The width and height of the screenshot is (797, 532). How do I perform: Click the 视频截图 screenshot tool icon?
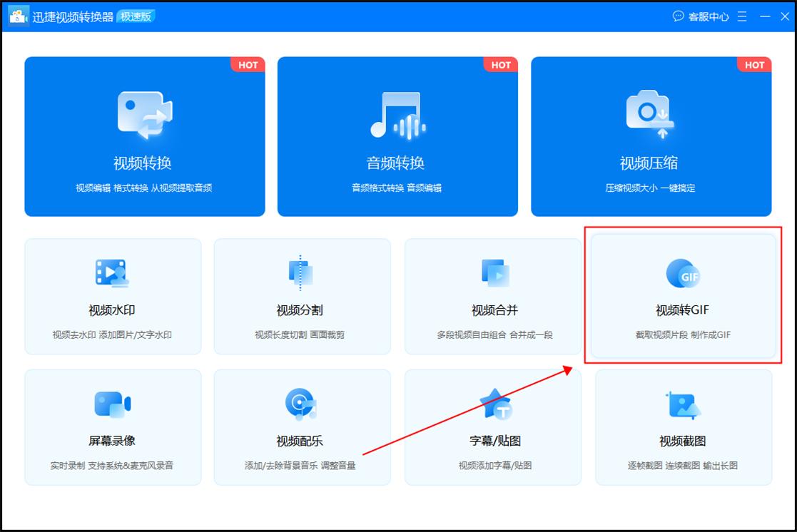pos(682,404)
